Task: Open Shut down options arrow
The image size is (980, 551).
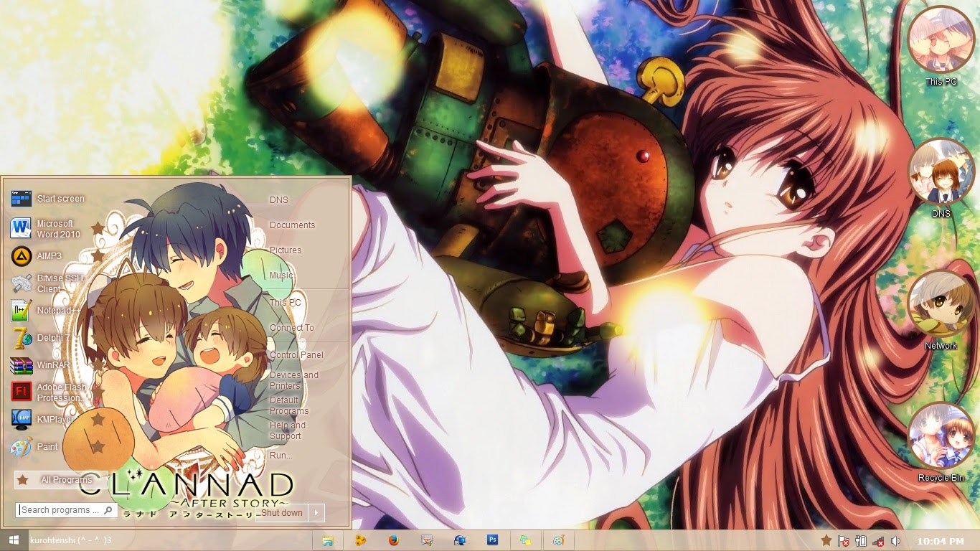Action: point(316,513)
